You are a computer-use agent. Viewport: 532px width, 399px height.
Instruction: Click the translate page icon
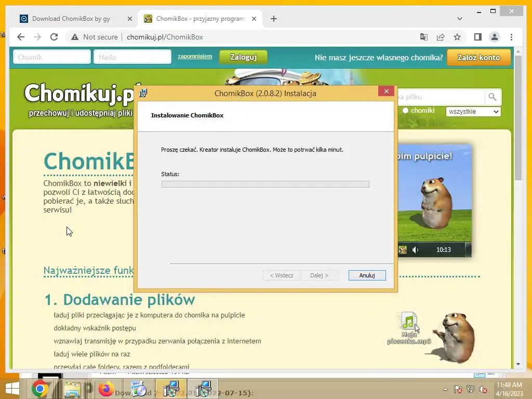coord(424,37)
